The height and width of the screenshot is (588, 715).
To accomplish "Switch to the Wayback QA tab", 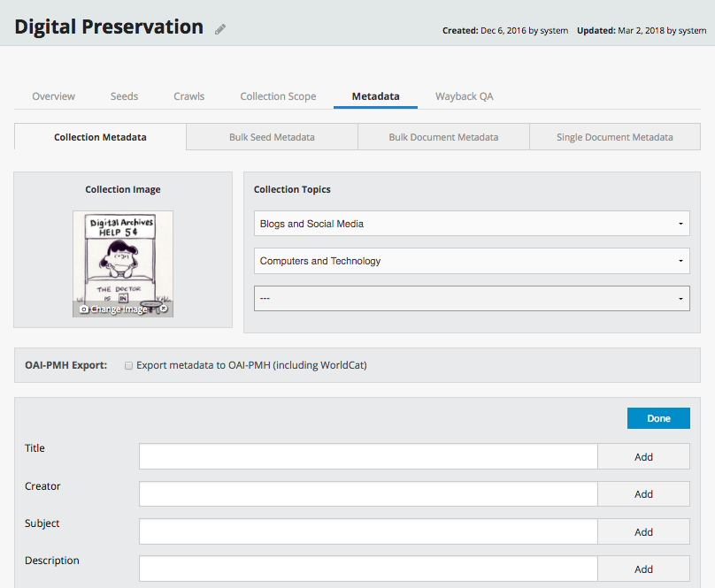I will point(464,96).
